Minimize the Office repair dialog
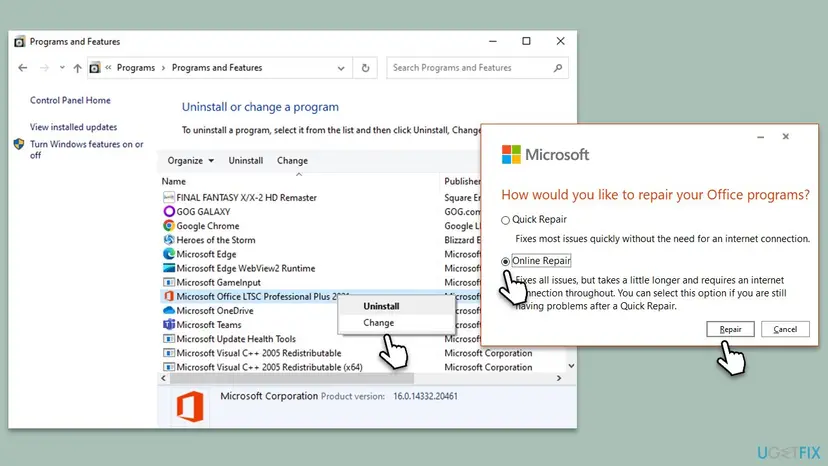The width and height of the screenshot is (828, 466). click(760, 137)
